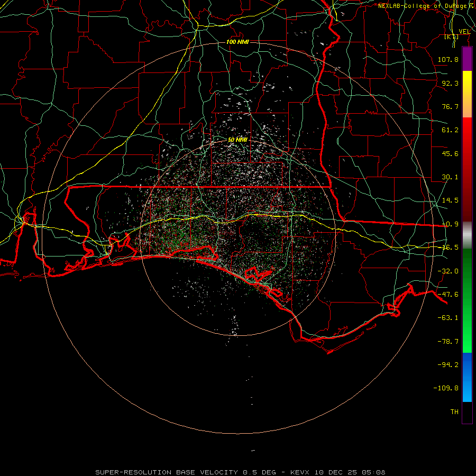476x476 pixels.
Task: Click the -0.9 velocity scale value
Action: point(450,224)
